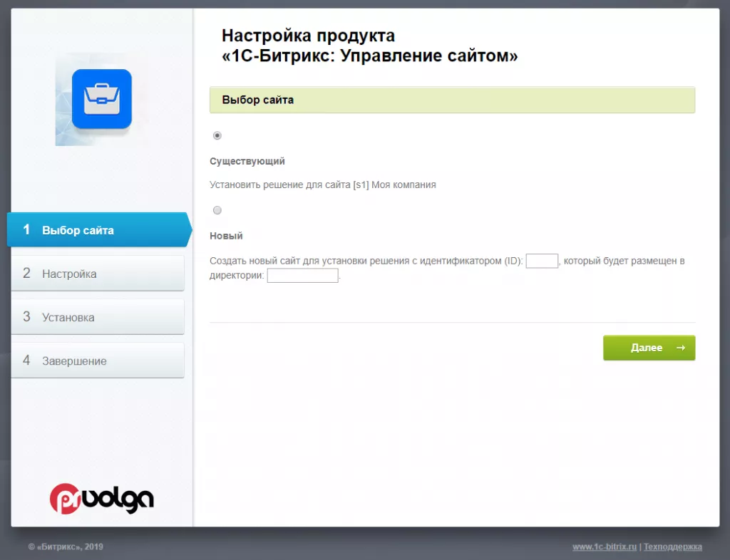Click the Новый label text

pyautogui.click(x=226, y=236)
